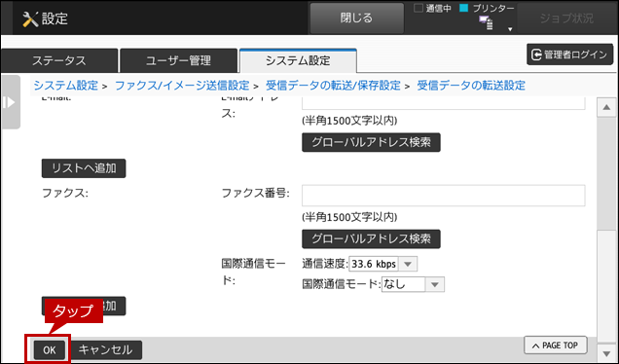
Task: Click the 管理者ログイン button
Action: click(569, 55)
